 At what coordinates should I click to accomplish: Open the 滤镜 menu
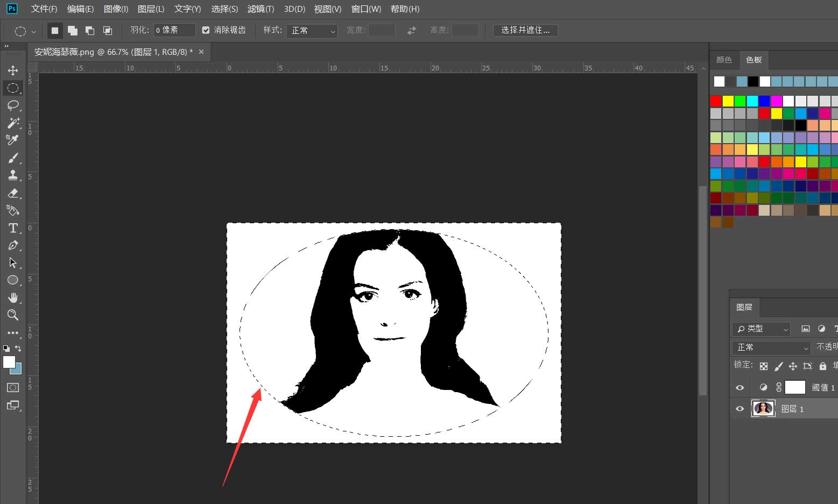pos(260,9)
